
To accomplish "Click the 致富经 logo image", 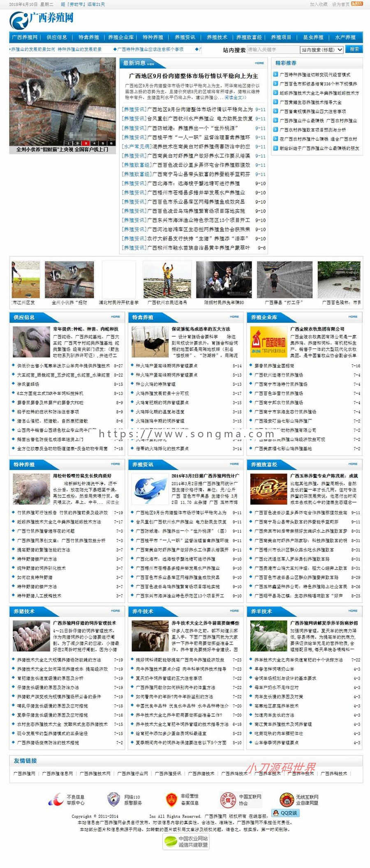I will pyautogui.click(x=268, y=489).
